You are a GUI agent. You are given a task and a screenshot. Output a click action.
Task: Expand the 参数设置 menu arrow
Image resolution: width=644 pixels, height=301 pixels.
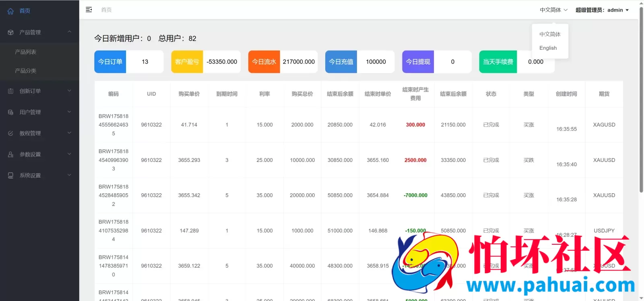(69, 154)
